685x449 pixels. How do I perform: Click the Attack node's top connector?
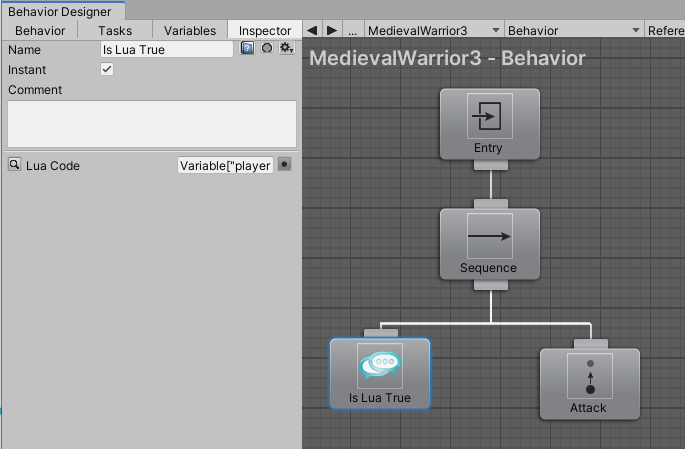click(591, 344)
